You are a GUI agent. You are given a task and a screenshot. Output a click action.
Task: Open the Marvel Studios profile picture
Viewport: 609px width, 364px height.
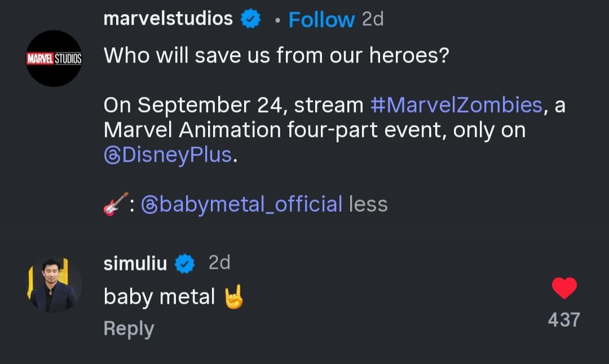tap(54, 59)
